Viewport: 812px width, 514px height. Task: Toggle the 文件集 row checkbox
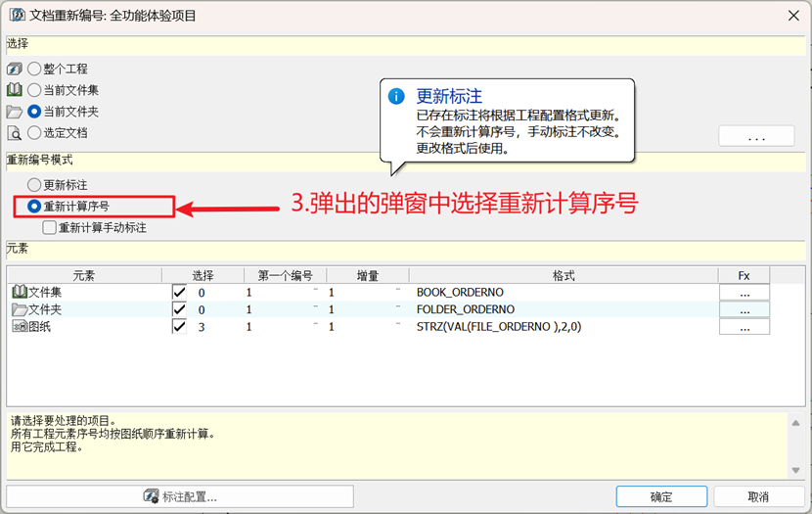pyautogui.click(x=179, y=292)
